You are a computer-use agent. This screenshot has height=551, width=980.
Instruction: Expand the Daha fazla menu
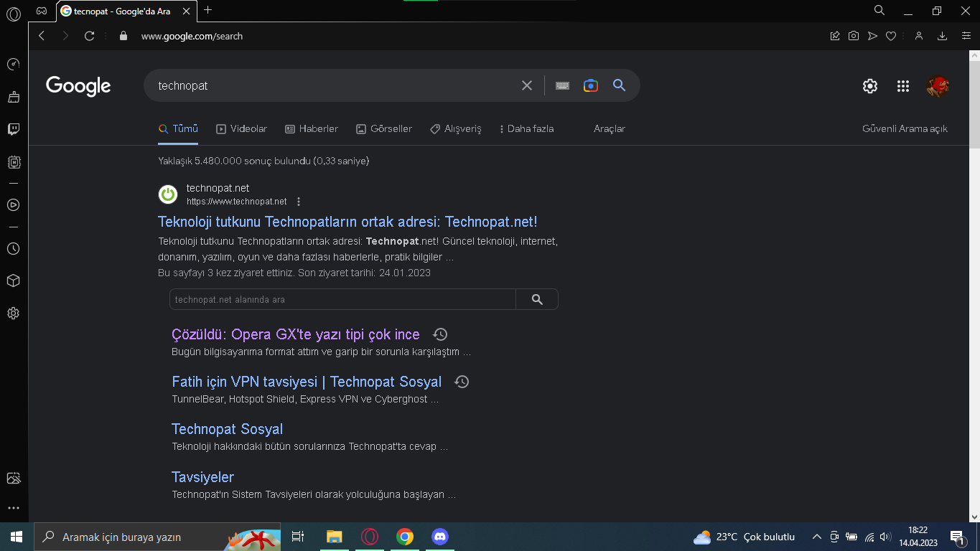pos(527,129)
